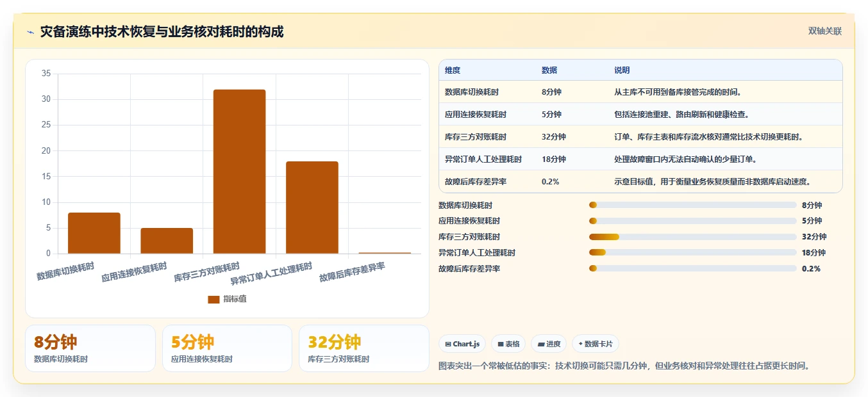Click the 库存三方对账耗时 progress bar

pos(692,237)
